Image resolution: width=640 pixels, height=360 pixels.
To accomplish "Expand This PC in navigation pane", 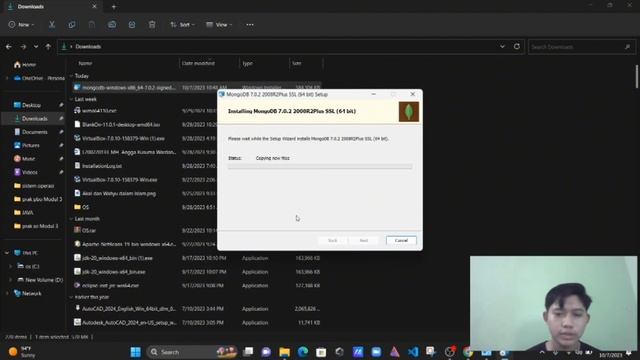I will tap(7, 253).
